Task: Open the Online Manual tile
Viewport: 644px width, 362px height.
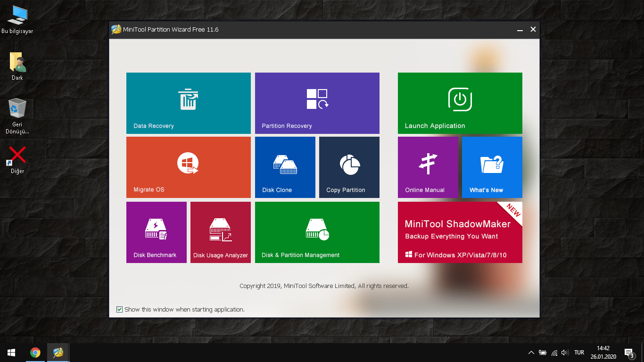Action: [x=428, y=167]
